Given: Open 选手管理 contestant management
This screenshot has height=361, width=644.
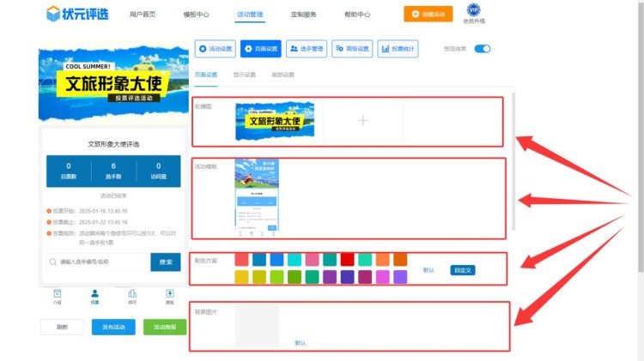Looking at the screenshot, I should point(305,49).
